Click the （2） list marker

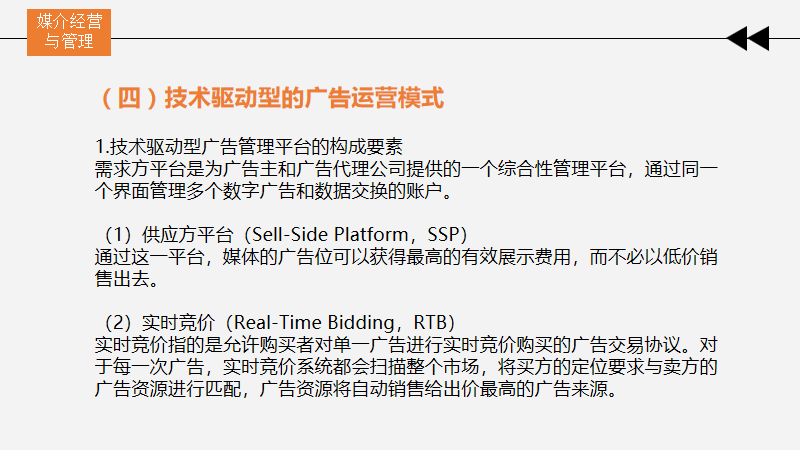click(x=118, y=323)
